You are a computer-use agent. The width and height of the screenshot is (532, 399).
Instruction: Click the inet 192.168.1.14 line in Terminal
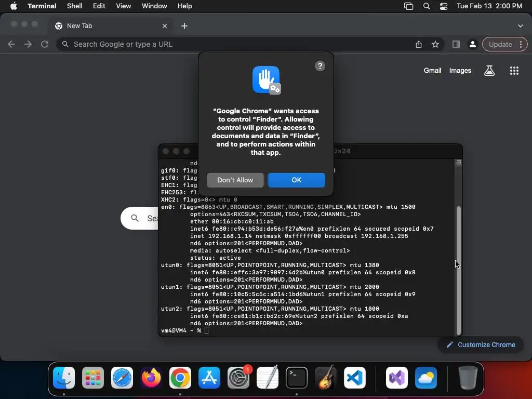point(299,236)
